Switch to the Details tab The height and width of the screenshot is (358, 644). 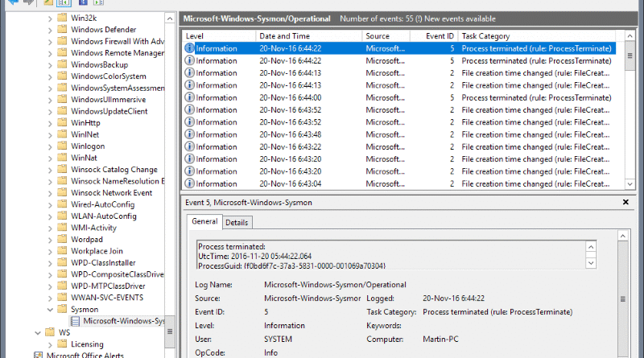coord(237,222)
